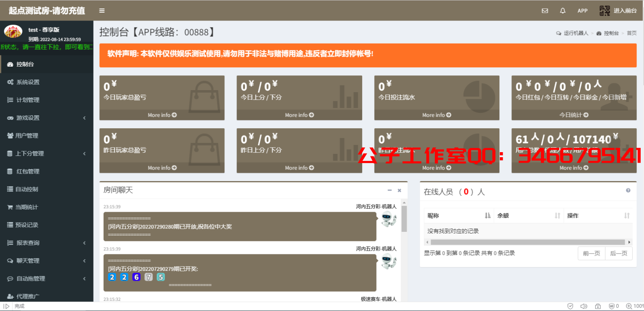
Task: Expand 游戏设置 submenu
Action: pos(47,118)
